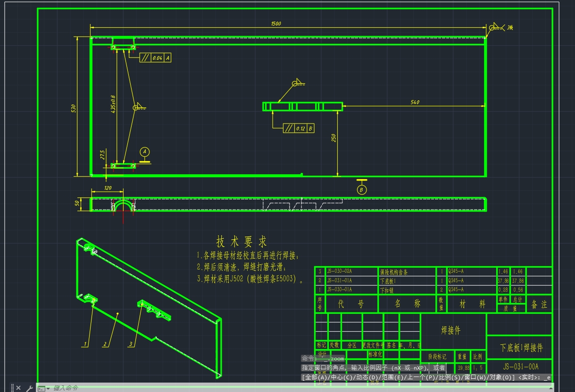Select part code JS-030-01A

339,289
